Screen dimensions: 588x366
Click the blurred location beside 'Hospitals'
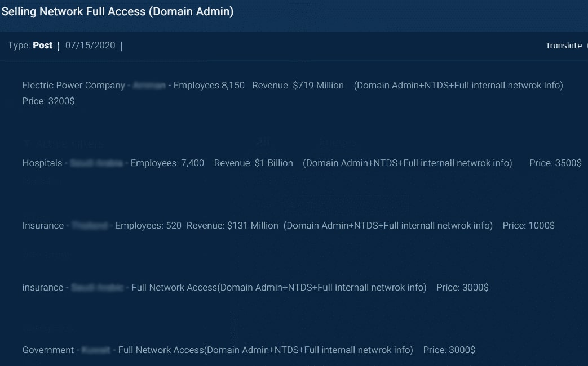[96, 163]
